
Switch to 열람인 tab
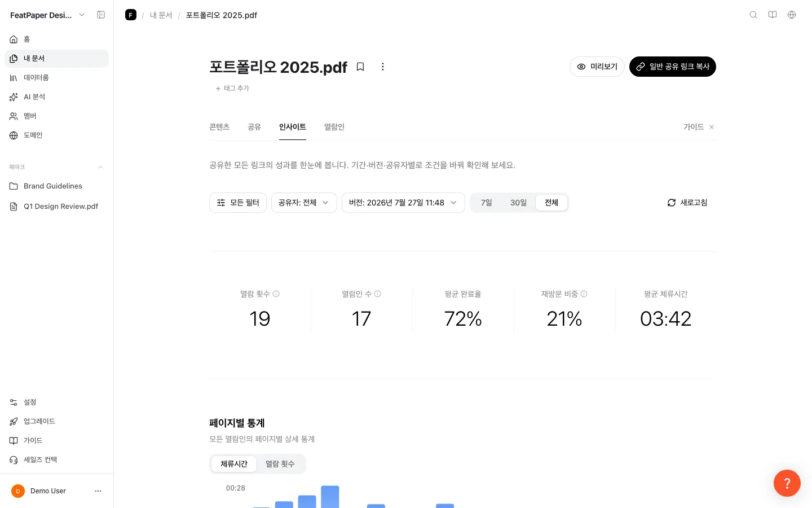tap(334, 127)
